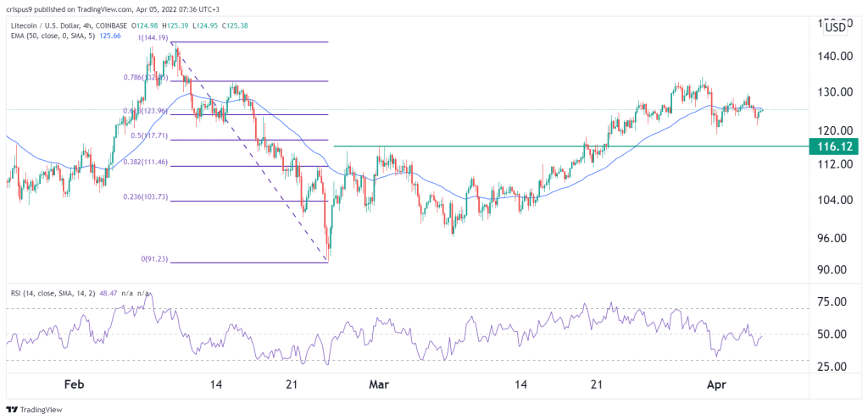Click the green horizontal line at 116.12

[x=570, y=146]
